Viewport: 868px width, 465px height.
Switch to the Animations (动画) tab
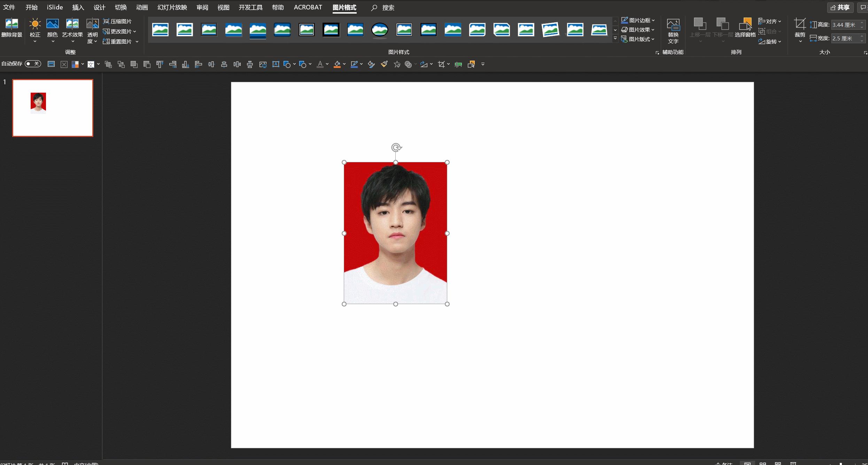click(x=142, y=7)
